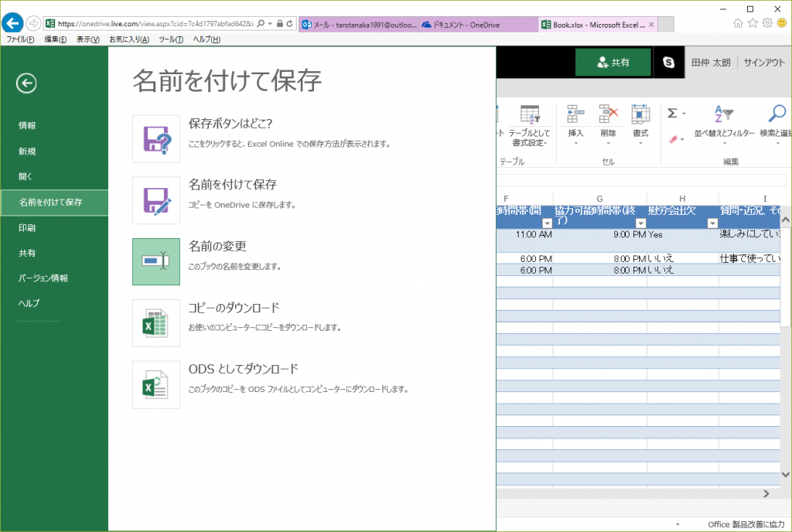Click column H header
The height and width of the screenshot is (532, 792).
[682, 199]
